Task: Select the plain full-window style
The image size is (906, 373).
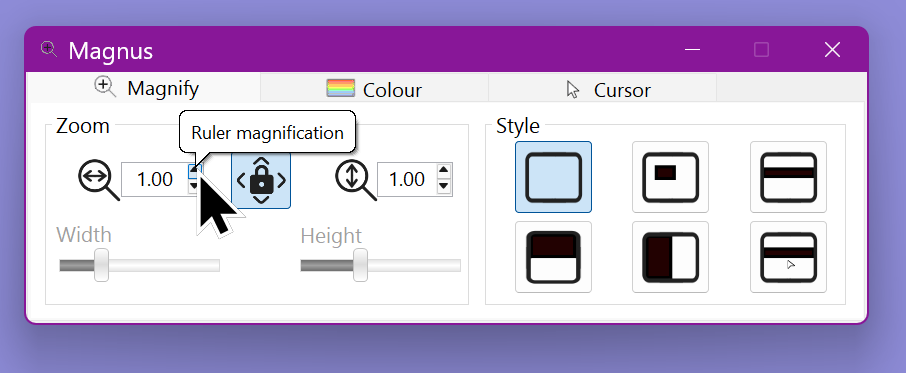Action: [553, 177]
